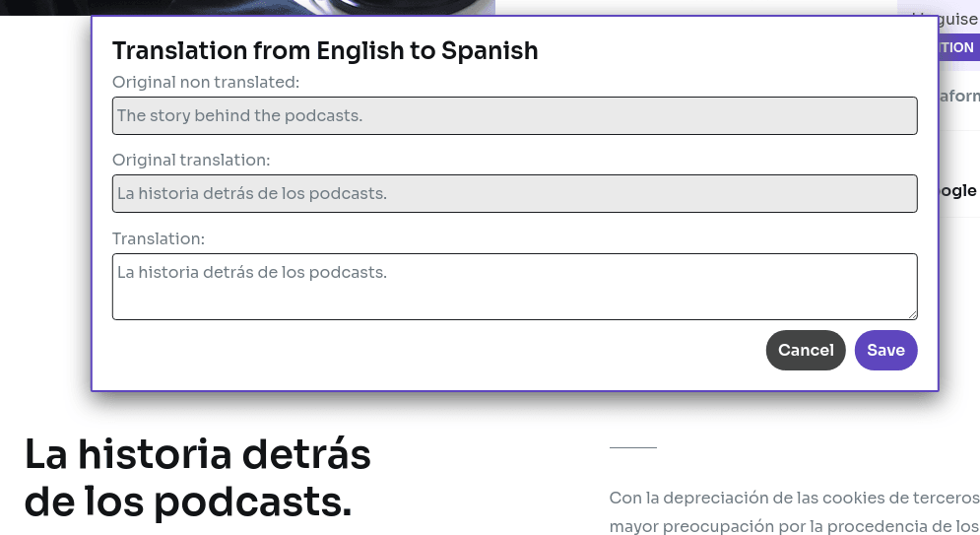The width and height of the screenshot is (980, 535).
Task: Click the 'Original non translated:' label
Action: coord(206,82)
